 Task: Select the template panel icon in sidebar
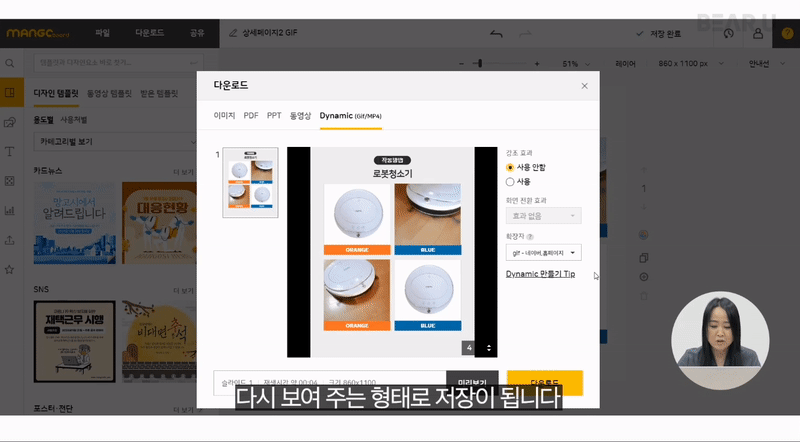[x=10, y=92]
